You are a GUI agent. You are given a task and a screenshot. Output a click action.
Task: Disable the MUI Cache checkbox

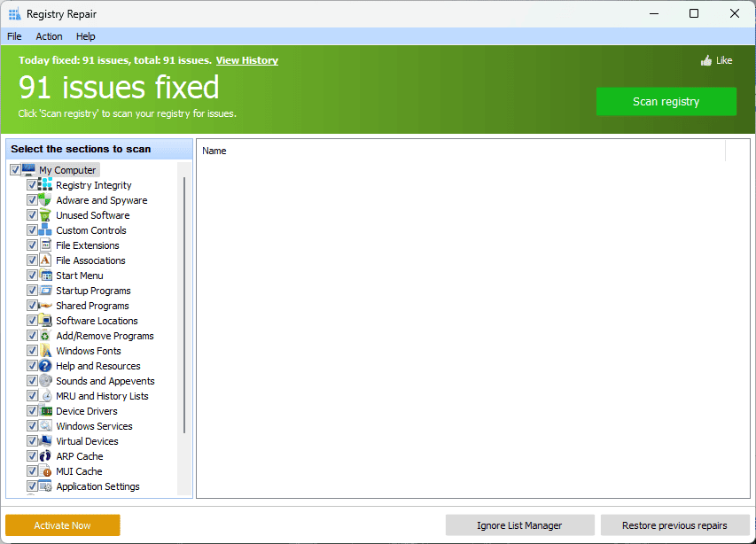point(32,470)
